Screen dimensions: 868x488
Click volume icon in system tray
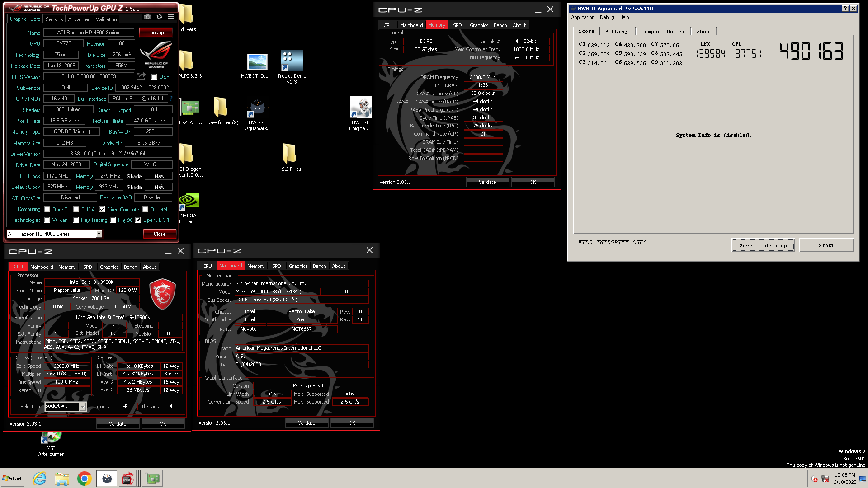814,479
